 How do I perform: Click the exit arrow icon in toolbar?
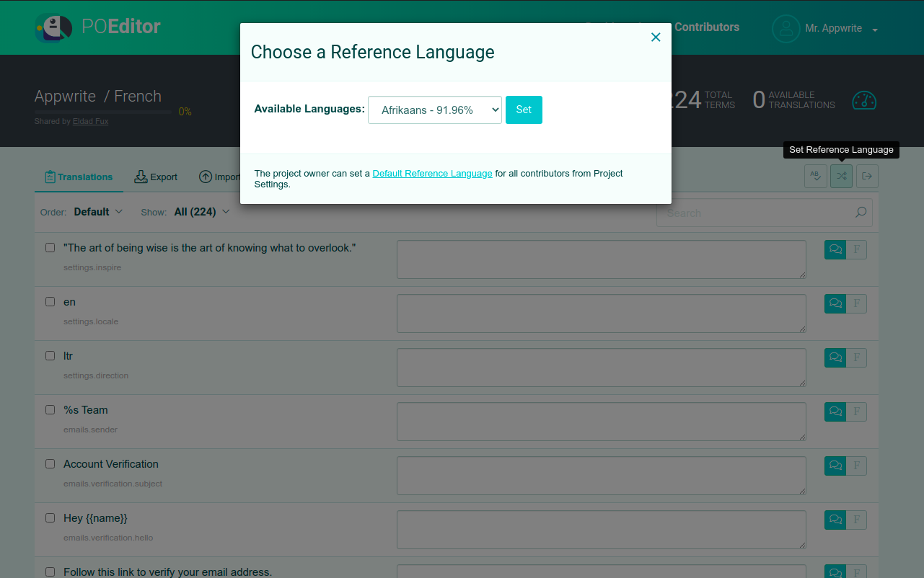pyautogui.click(x=867, y=176)
